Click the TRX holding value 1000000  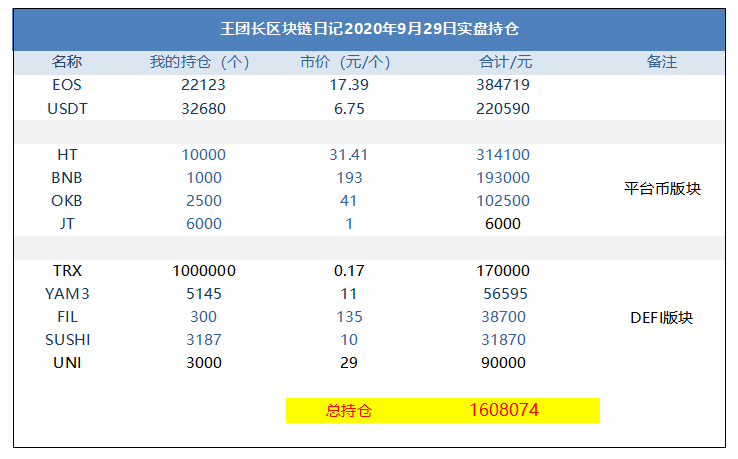pyautogui.click(x=204, y=271)
